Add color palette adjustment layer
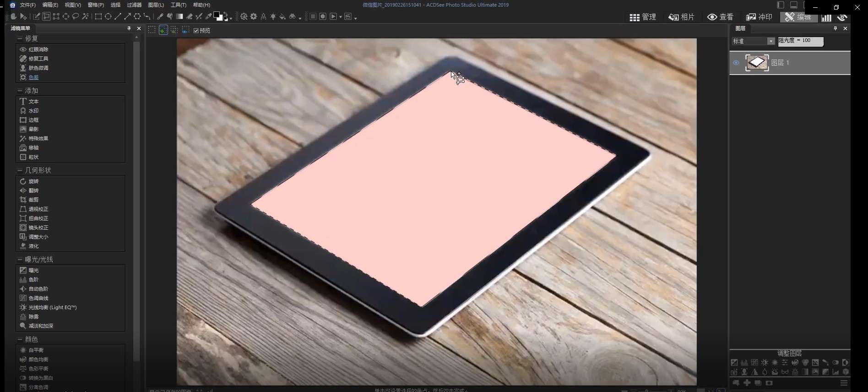This screenshot has height=392, width=868. tap(795, 362)
